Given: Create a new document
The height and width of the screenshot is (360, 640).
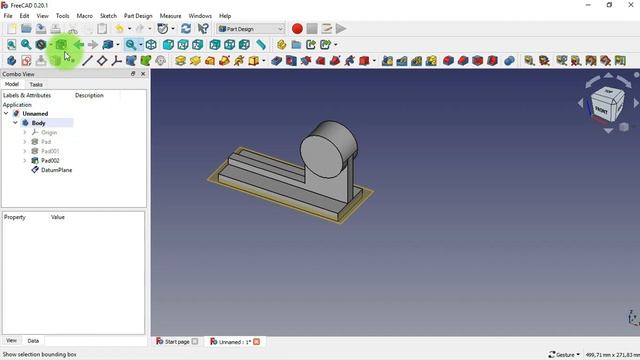Looking at the screenshot, I should pyautogui.click(x=12, y=29).
